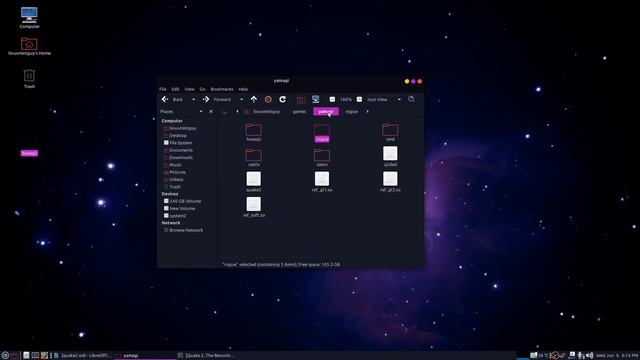640x360 pixels.
Task: Click the rogue path bar button
Action: [x=351, y=111]
